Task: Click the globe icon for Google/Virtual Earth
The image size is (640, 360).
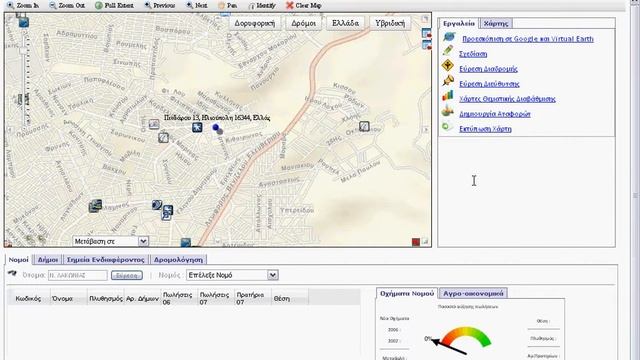Action: 449,37
